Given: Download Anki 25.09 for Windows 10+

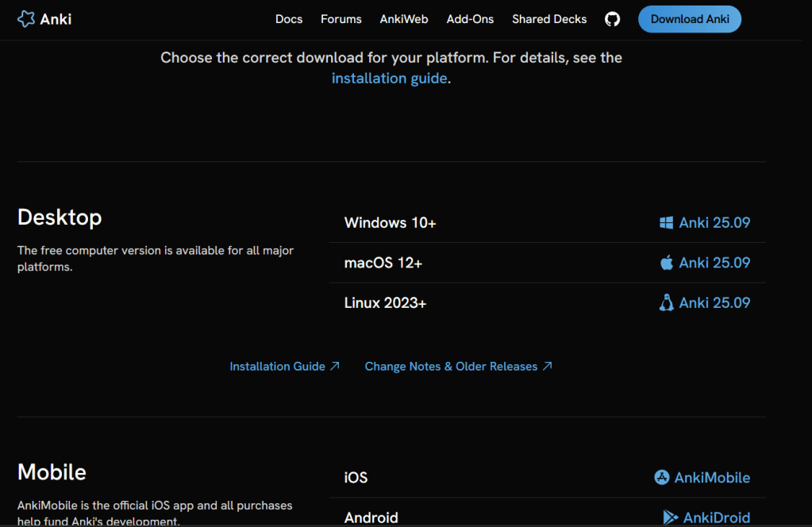Looking at the screenshot, I should (x=714, y=223).
